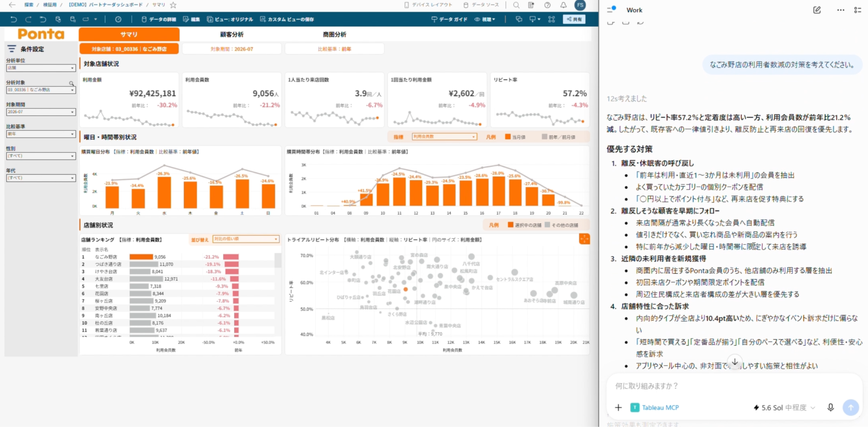Open the view acceleration clock icon

tap(118, 19)
